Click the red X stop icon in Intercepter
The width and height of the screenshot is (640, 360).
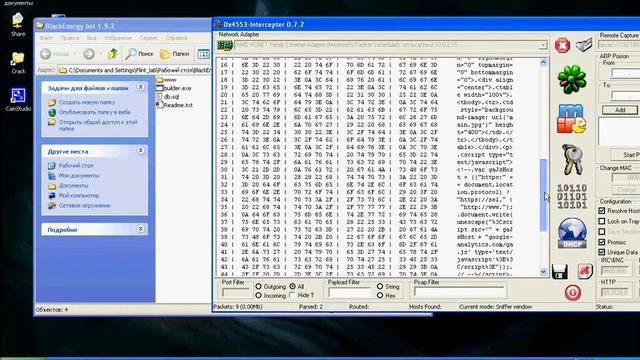[562, 45]
